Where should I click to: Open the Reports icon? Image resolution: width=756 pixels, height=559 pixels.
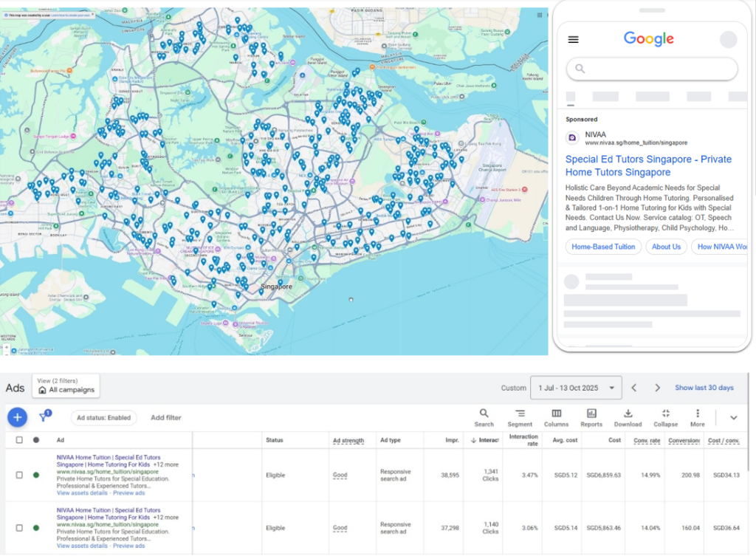click(x=591, y=417)
